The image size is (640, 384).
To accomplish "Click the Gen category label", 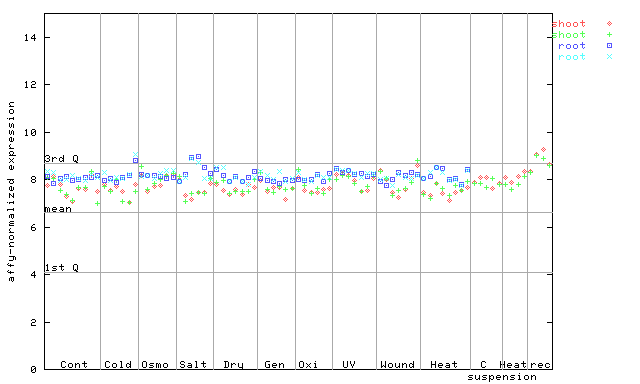I will click(x=274, y=364).
